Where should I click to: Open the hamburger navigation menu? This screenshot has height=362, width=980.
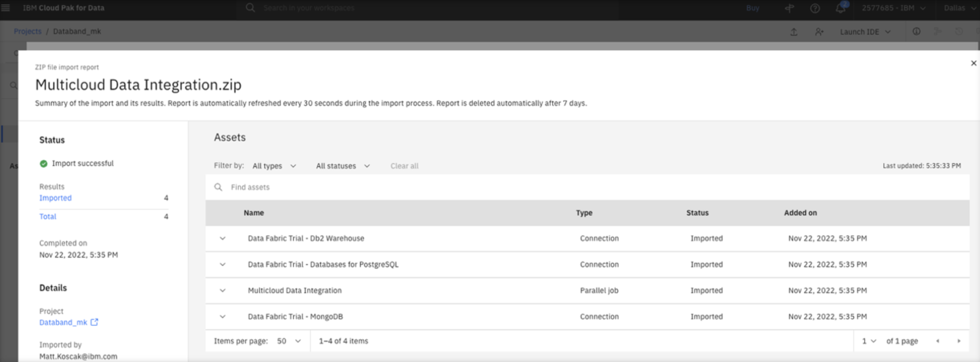click(x=5, y=8)
